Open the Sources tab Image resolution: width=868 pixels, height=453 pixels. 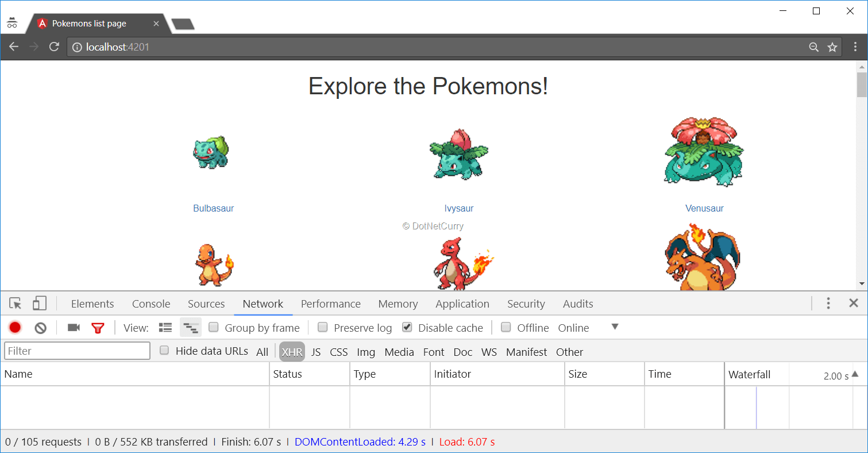point(206,304)
